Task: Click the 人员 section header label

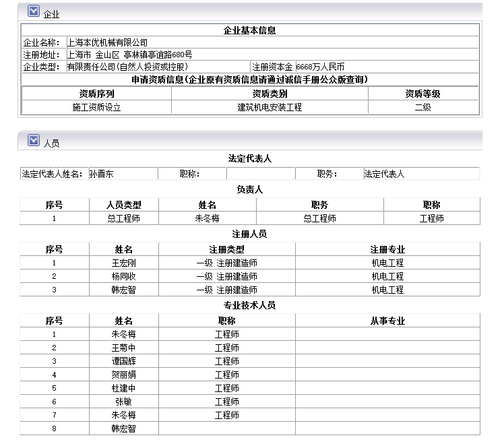Action: coord(51,143)
